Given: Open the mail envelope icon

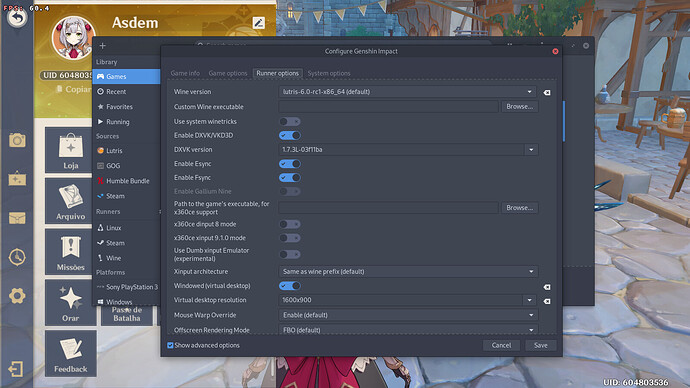Looking at the screenshot, I should coord(17,218).
